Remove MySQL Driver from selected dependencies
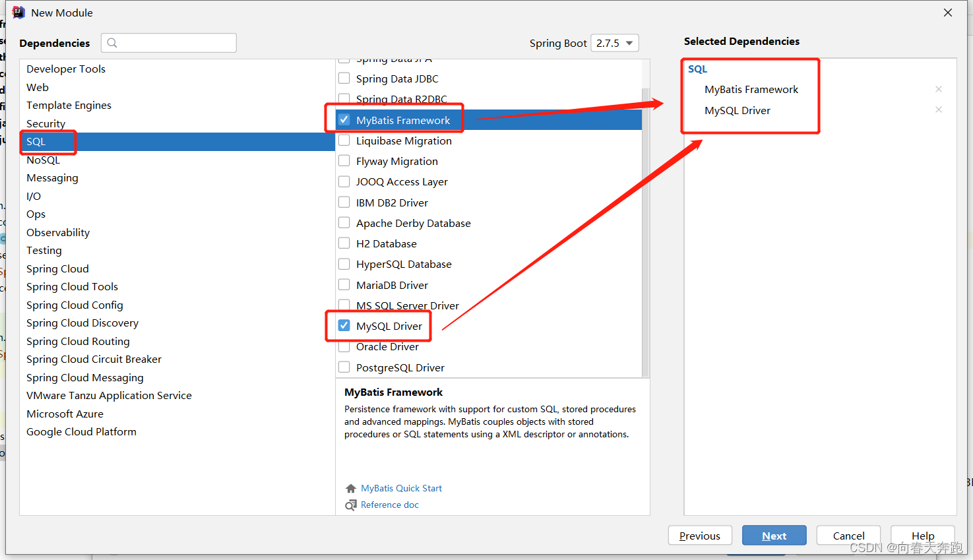 [x=939, y=109]
